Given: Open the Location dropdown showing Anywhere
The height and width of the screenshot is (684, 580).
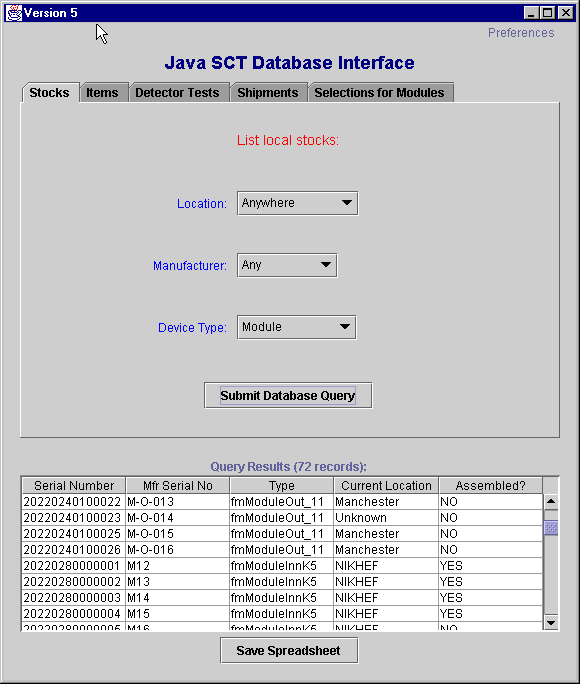Looking at the screenshot, I should click(x=297, y=203).
